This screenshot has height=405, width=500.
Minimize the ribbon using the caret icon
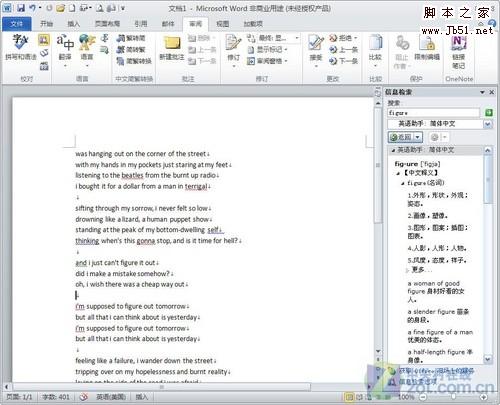pos(481,23)
